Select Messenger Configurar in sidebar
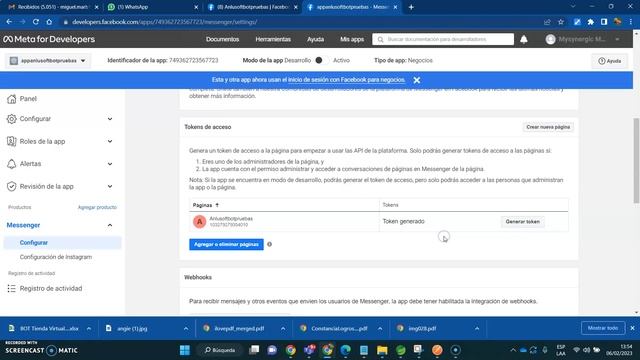The height and width of the screenshot is (360, 640). coord(62,242)
